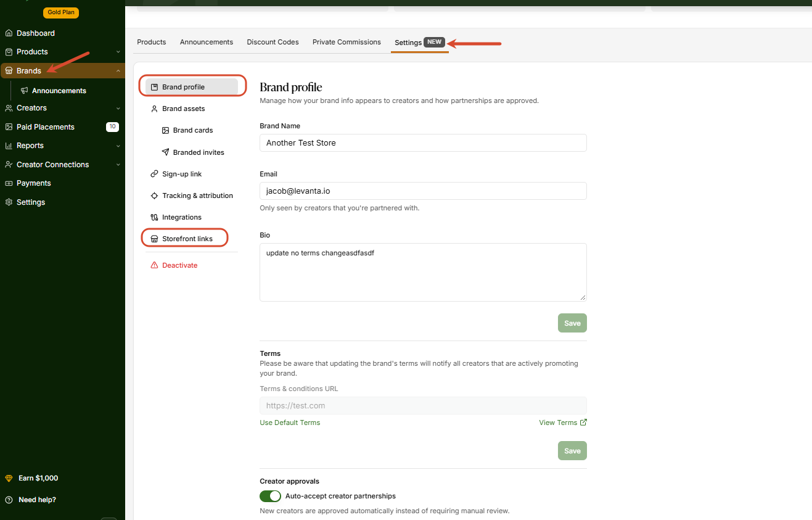Image resolution: width=812 pixels, height=520 pixels.
Task: Click the Paid Placements image icon
Action: pos(9,127)
